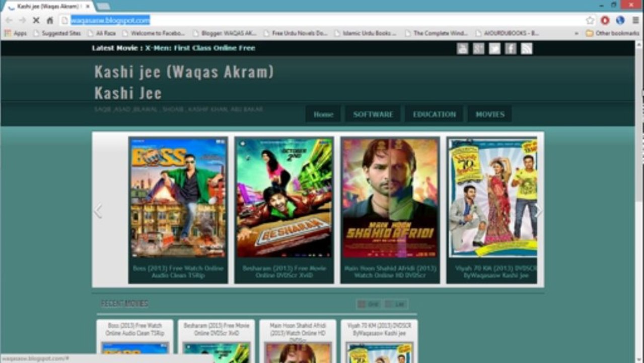Click the Google Plus social icon
This screenshot has width=644, height=363.
point(478,48)
